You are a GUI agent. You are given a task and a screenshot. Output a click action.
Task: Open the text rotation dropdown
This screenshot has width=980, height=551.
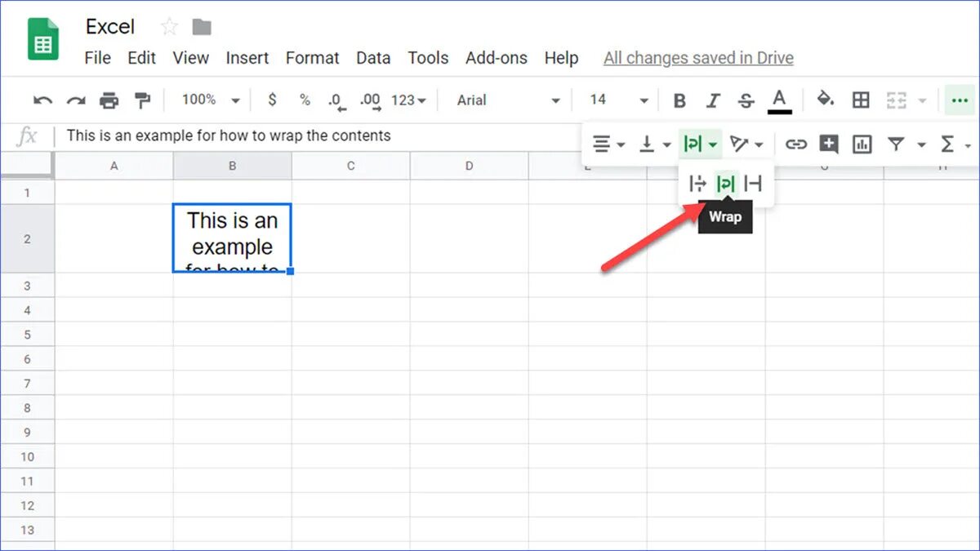click(x=746, y=144)
